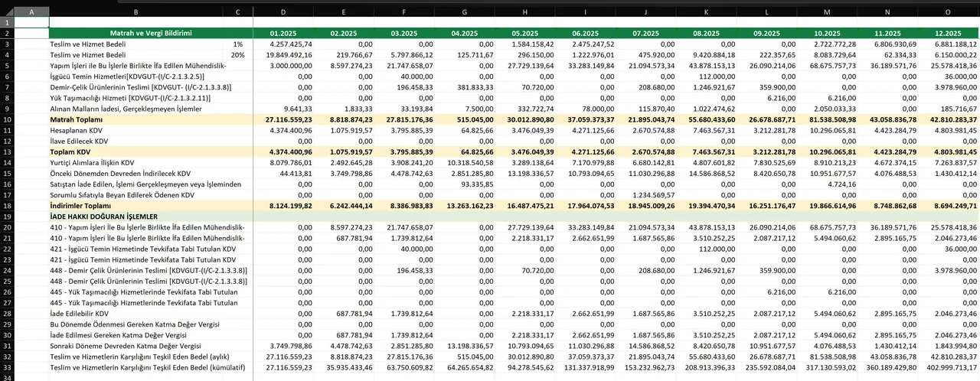
Task: Select the 'Toplam KDV' label cell
Action: (x=136, y=152)
